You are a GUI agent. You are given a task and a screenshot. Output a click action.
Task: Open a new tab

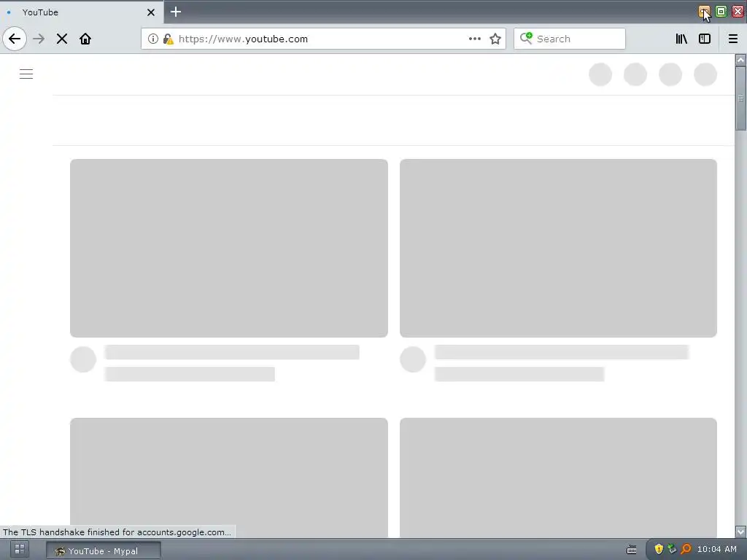[176, 12]
